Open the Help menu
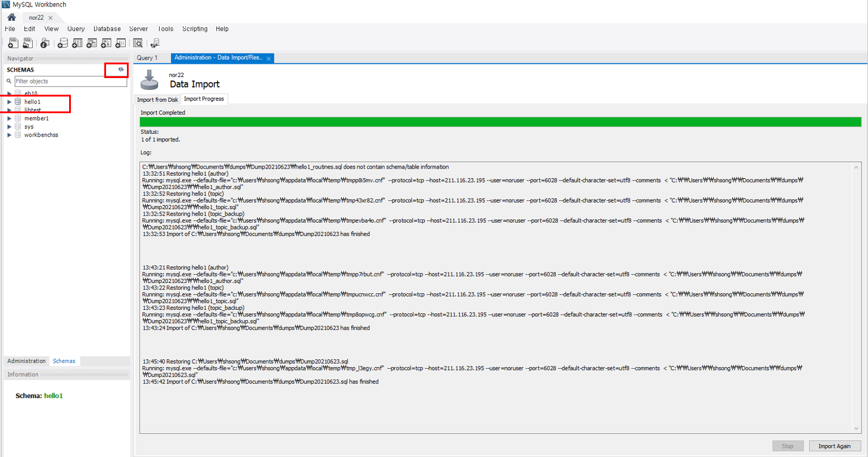868x457 pixels. 222,29
